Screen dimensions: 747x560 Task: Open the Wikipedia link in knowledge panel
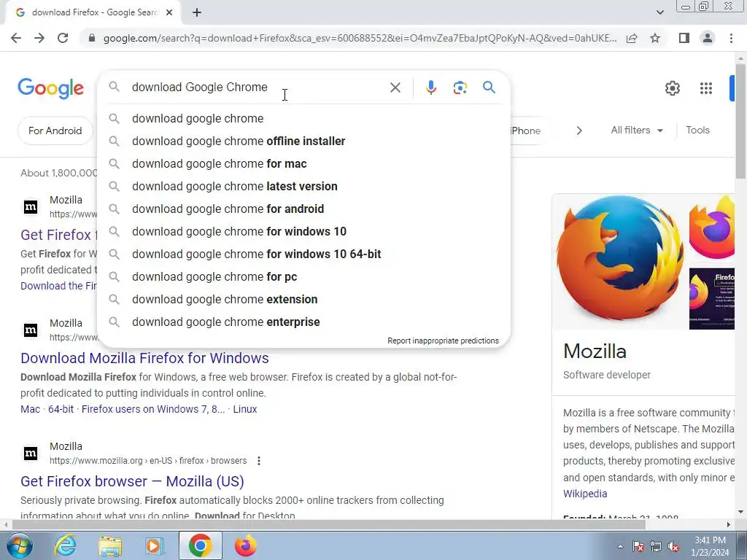tap(585, 494)
